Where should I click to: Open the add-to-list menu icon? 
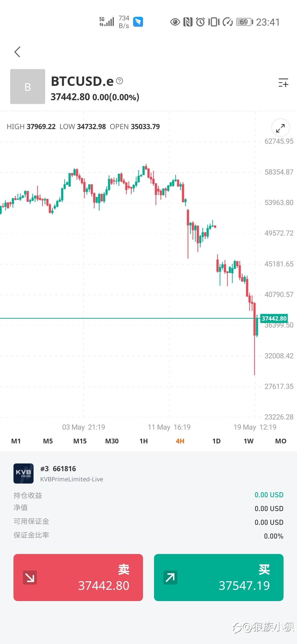283,83
